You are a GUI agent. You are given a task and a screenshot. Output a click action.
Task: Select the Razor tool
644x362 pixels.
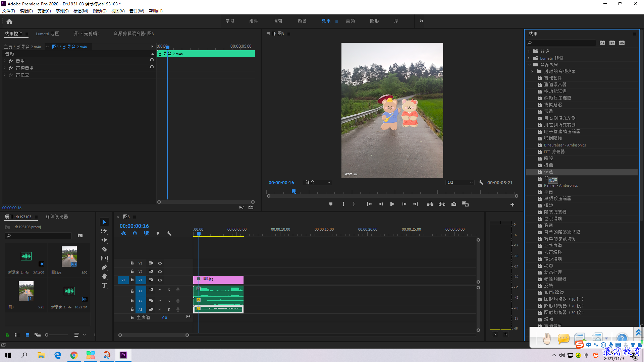pyautogui.click(x=104, y=249)
